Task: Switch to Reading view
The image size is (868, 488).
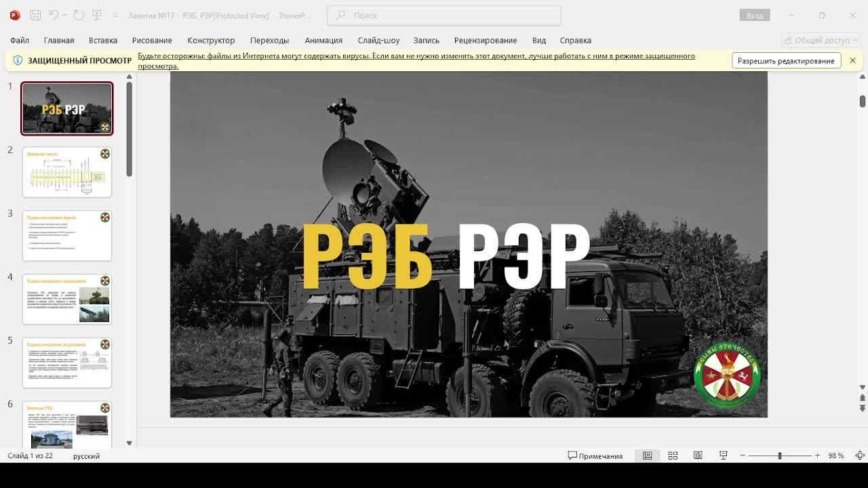Action: 698,455
